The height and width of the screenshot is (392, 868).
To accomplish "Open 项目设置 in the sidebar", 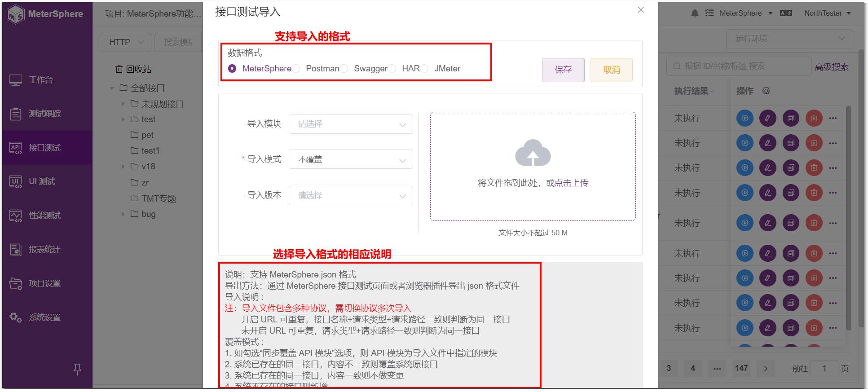I will [x=47, y=283].
